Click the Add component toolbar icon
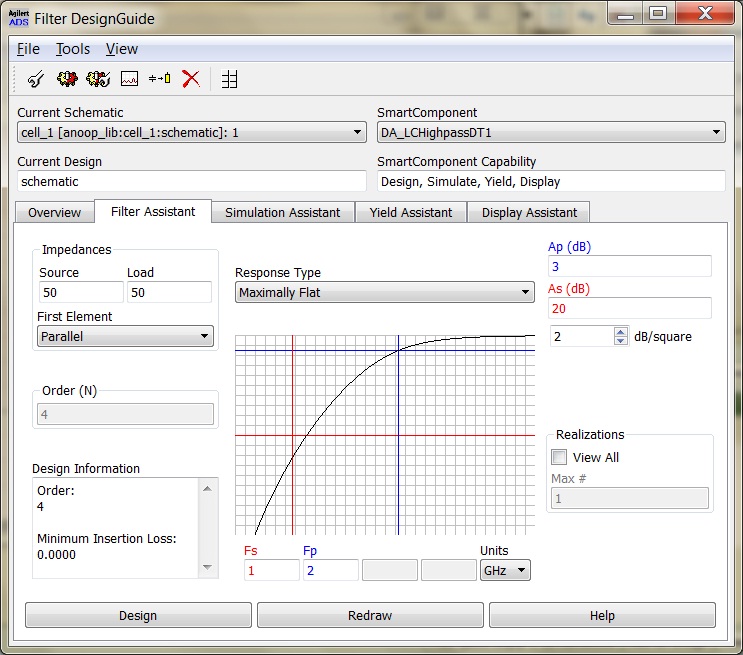This screenshot has height=655, width=743. [x=160, y=78]
